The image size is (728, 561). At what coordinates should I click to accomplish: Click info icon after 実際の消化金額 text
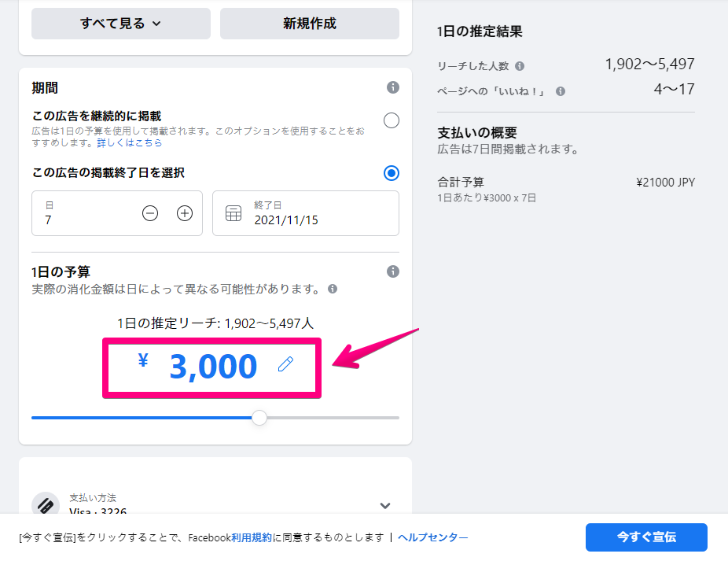(x=333, y=289)
